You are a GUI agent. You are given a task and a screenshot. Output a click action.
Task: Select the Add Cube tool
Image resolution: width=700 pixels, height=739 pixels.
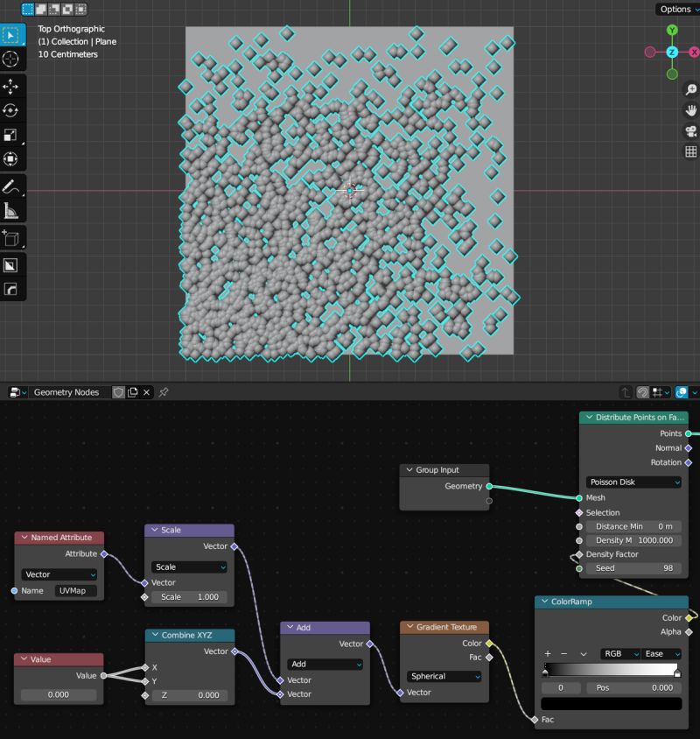pos(11,236)
